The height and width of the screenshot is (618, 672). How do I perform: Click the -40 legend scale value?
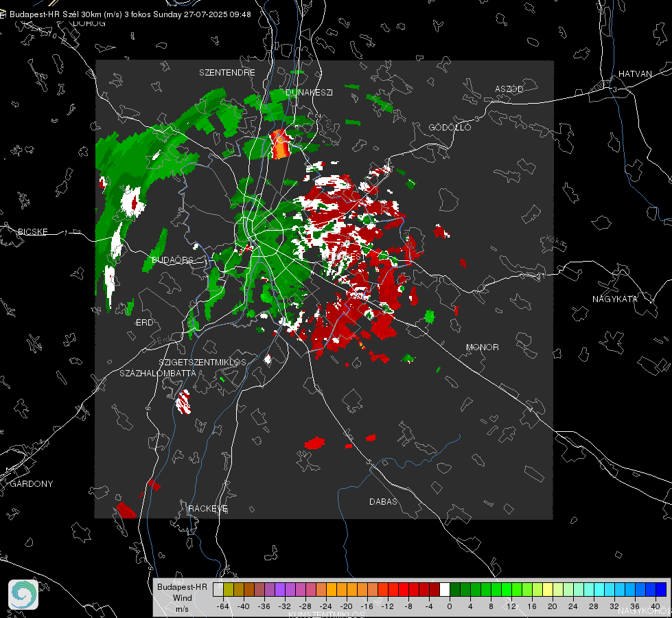coord(244,606)
